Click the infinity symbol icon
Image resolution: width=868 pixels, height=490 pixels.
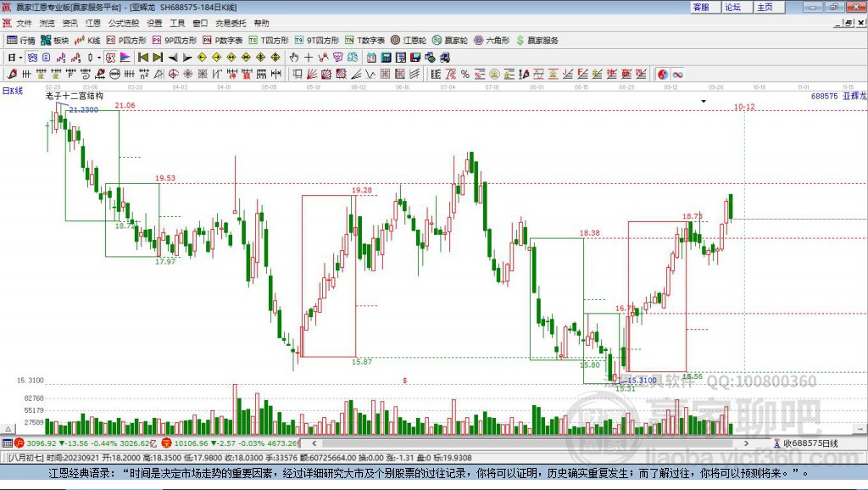click(677, 75)
